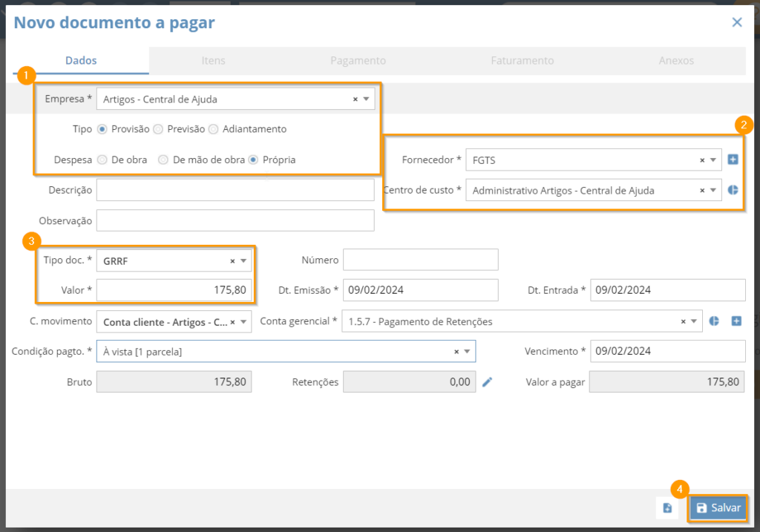Click into the Observação field

(x=235, y=220)
